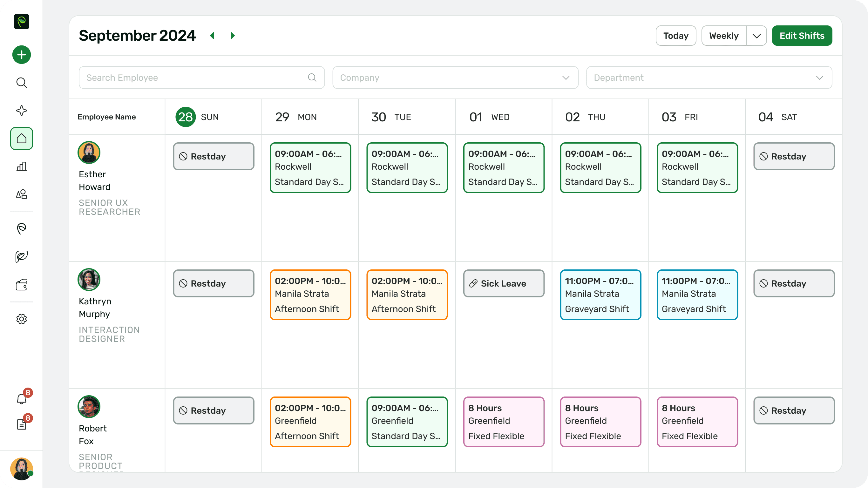The image size is (868, 488).
Task: Open notifications bell with 8 badge
Action: tap(22, 399)
